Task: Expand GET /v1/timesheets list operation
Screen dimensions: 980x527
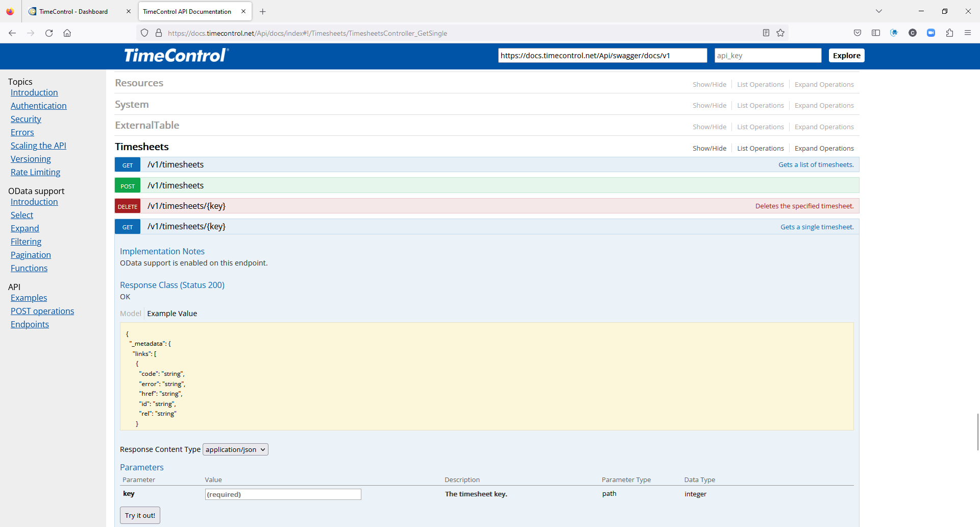Action: [487, 164]
